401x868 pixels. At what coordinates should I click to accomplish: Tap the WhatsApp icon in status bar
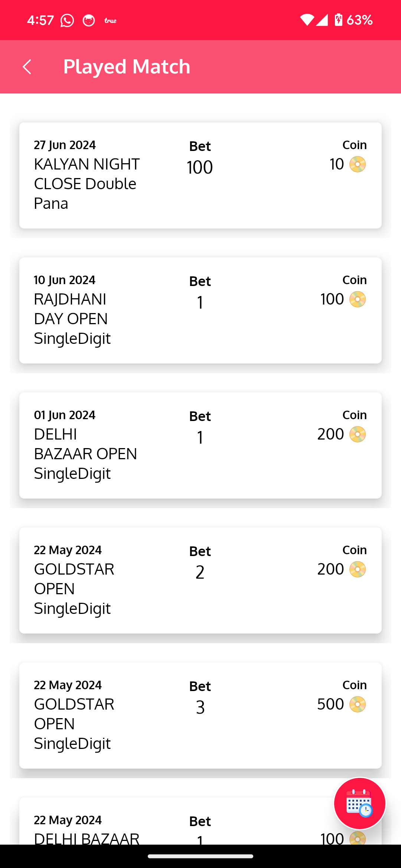[67, 20]
